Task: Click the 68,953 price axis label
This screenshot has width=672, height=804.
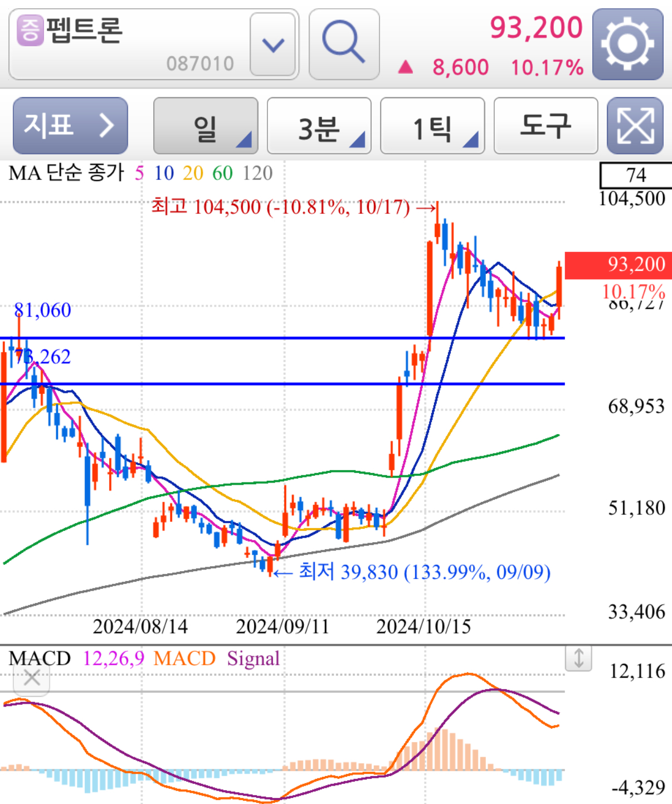Action: [636, 407]
